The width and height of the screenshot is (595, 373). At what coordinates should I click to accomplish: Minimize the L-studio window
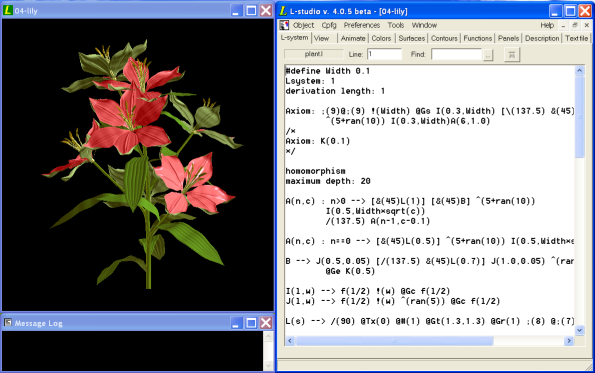click(x=556, y=11)
